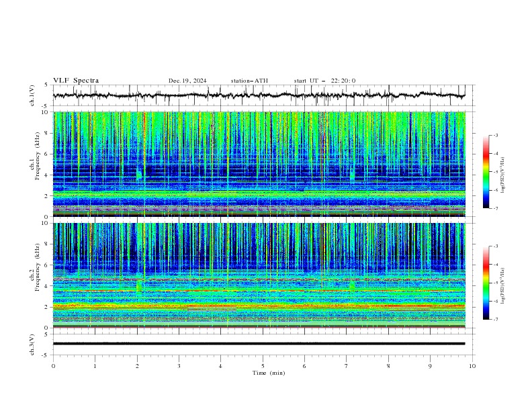Click inside the ch.1 spectrogram panel

[259, 164]
